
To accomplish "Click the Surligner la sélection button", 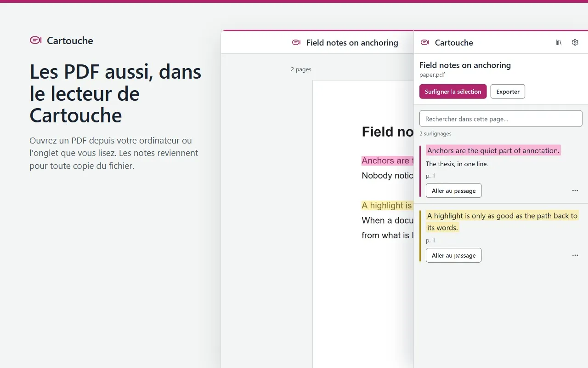I will (453, 92).
